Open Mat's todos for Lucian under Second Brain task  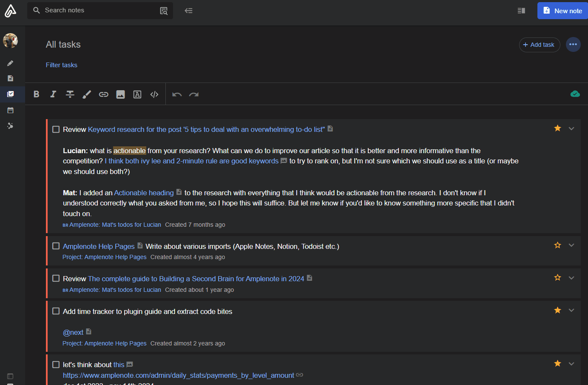click(x=115, y=290)
